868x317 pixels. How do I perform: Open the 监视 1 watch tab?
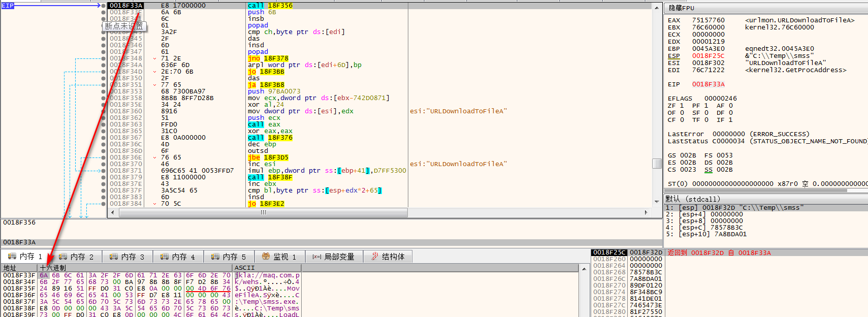tap(279, 257)
